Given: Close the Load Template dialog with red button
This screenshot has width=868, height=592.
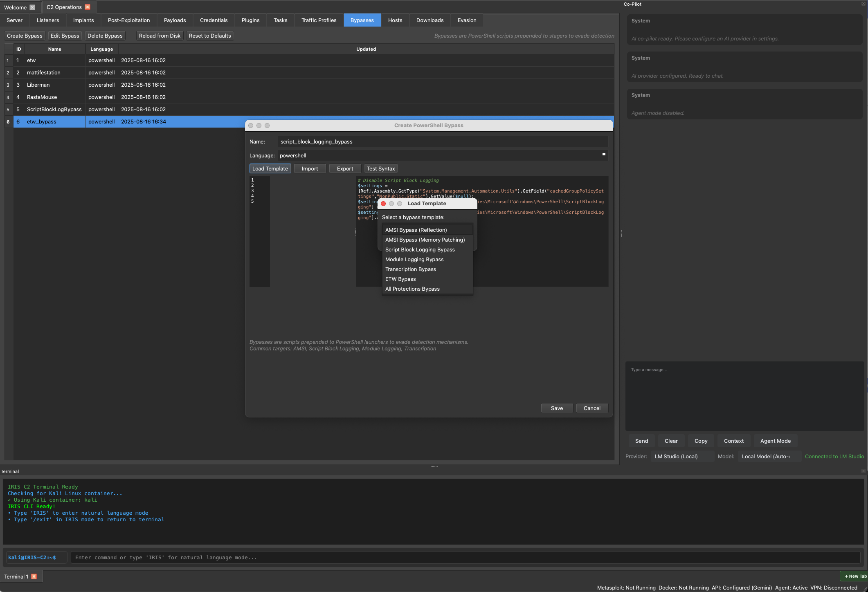Looking at the screenshot, I should tap(383, 204).
